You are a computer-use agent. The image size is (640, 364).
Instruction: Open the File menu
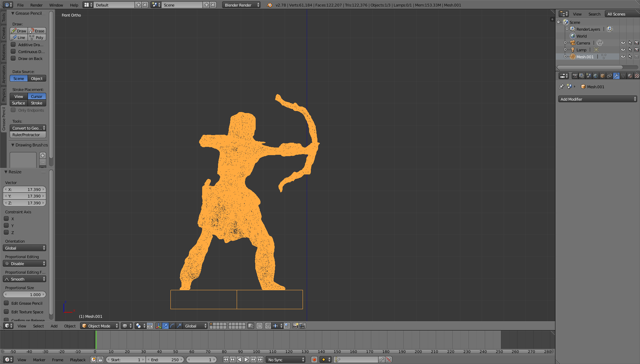(20, 5)
